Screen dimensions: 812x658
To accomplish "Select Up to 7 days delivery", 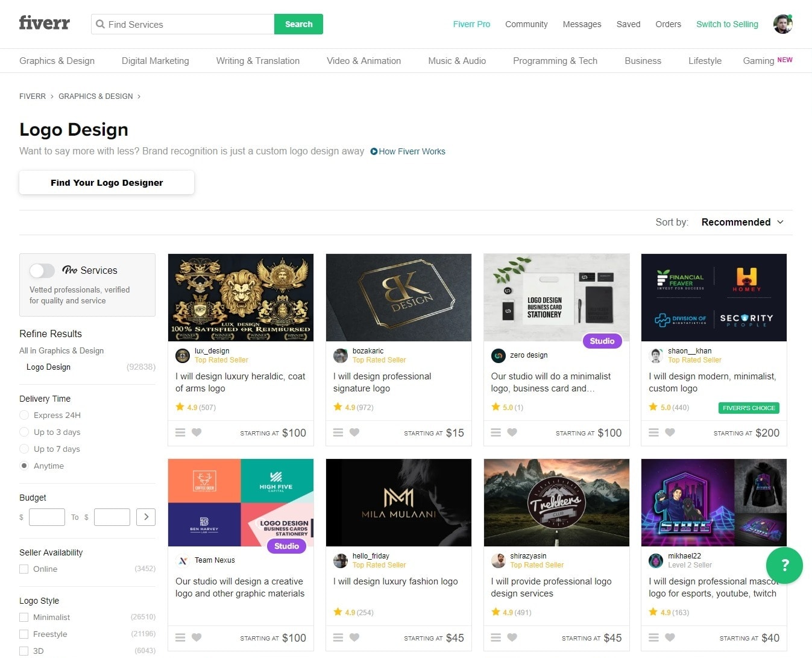I will 24,449.
